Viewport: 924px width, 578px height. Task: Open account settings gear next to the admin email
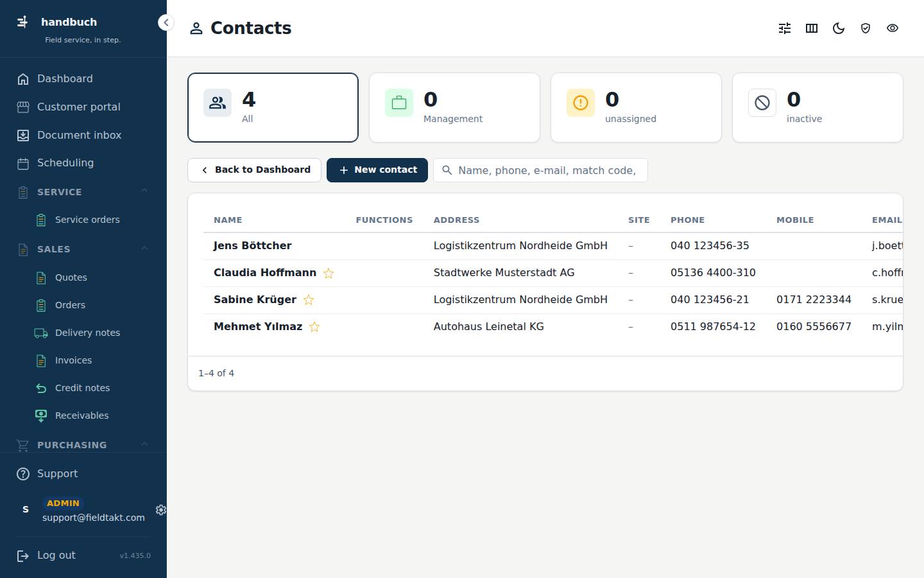click(161, 509)
